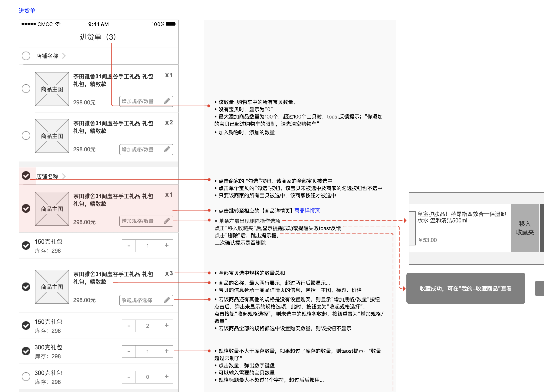Click the quantity field showing 2
The width and height of the screenshot is (544, 392).
pyautogui.click(x=148, y=326)
